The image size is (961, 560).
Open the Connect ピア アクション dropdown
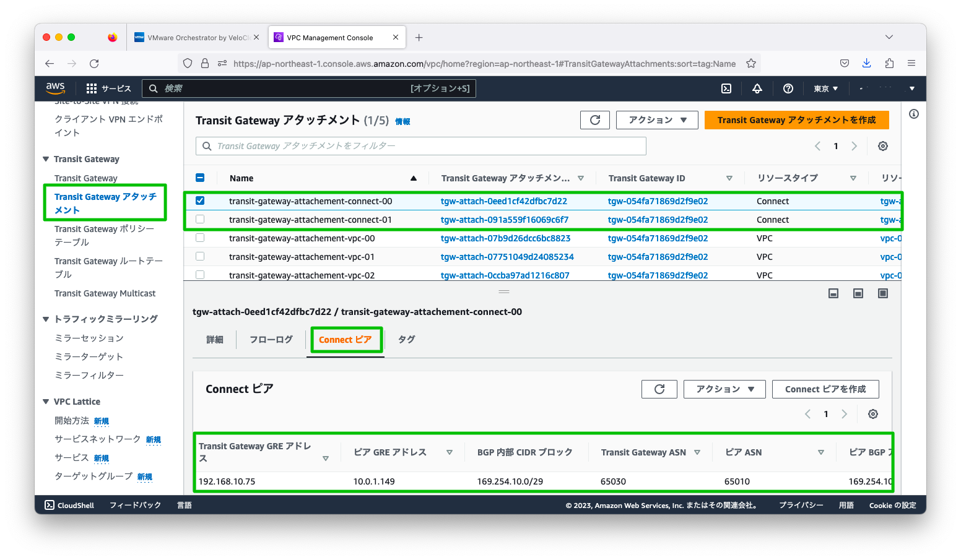[724, 389]
